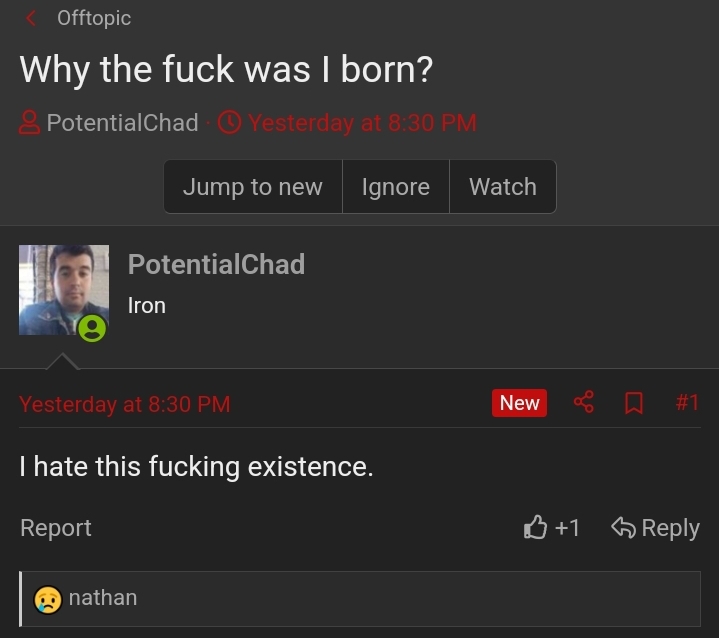
Task: Open nathan's profile from reactions
Action: [103, 598]
